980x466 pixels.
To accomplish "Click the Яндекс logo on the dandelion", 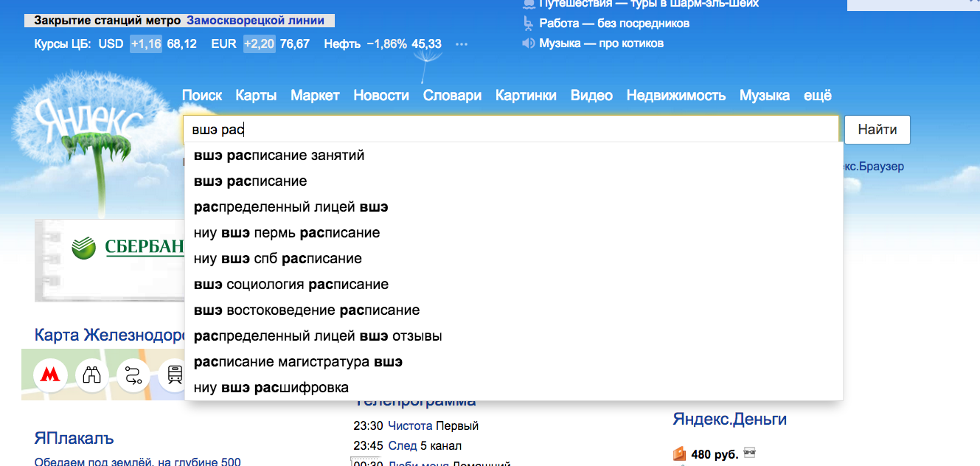I will 88,119.
